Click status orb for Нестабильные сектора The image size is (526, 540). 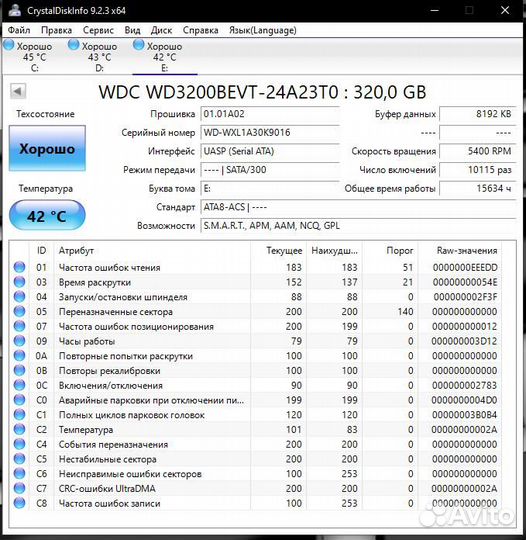pos(19,459)
